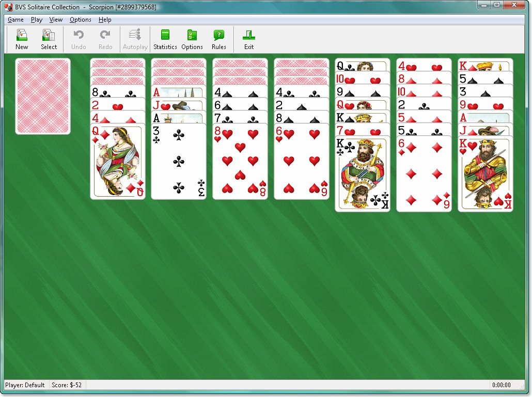Click the 8 of Hearts card
The image size is (532, 397).
click(x=240, y=161)
